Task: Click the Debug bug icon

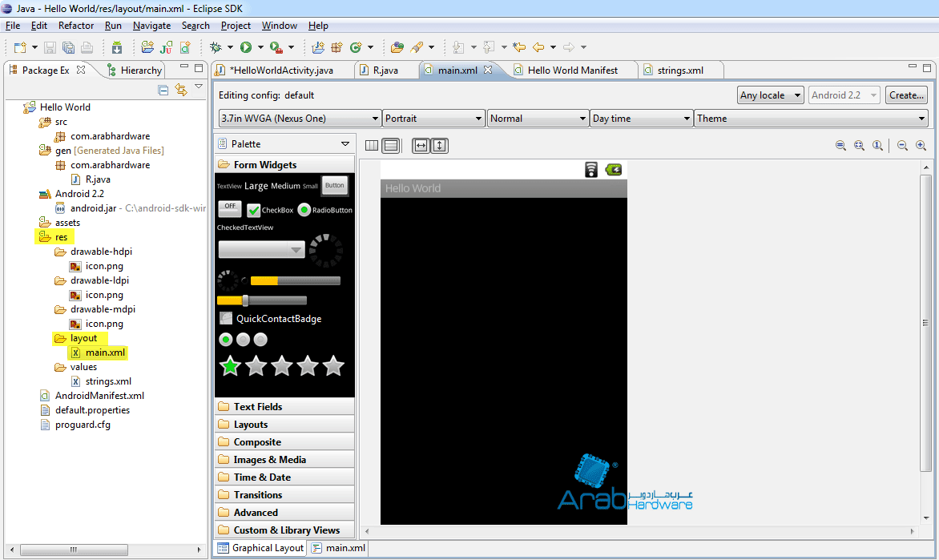Action: pyautogui.click(x=216, y=47)
